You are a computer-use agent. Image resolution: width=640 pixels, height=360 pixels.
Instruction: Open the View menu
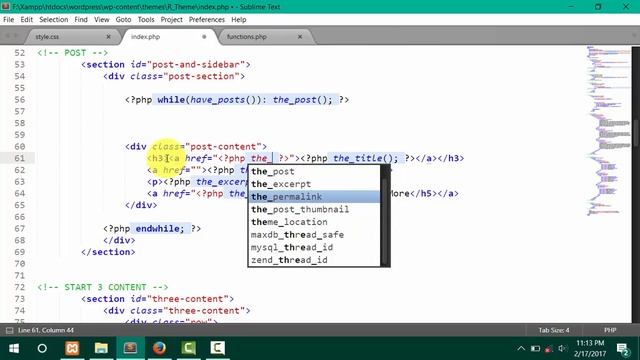102,20
